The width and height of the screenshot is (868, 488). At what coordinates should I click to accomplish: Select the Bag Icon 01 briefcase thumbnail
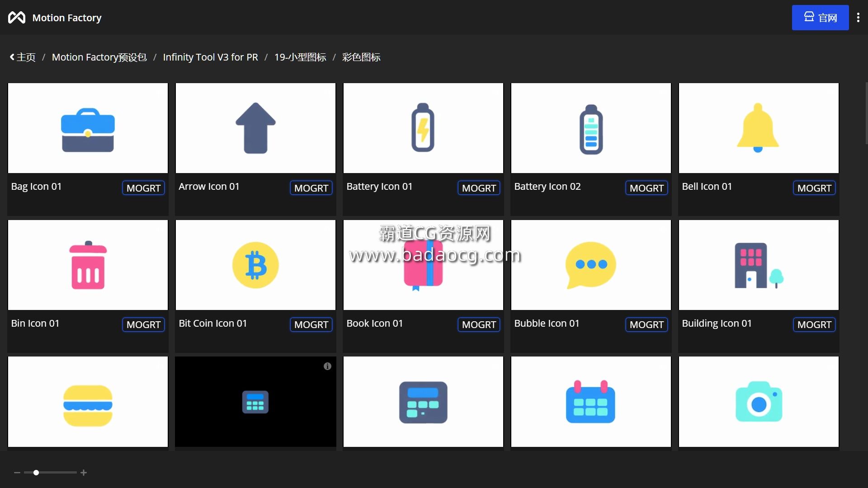click(x=88, y=128)
